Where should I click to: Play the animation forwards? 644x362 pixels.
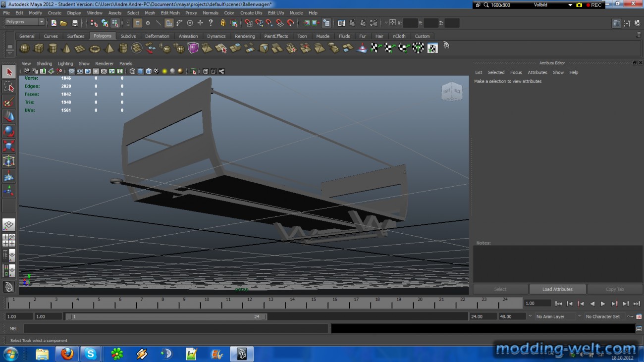[603, 304]
